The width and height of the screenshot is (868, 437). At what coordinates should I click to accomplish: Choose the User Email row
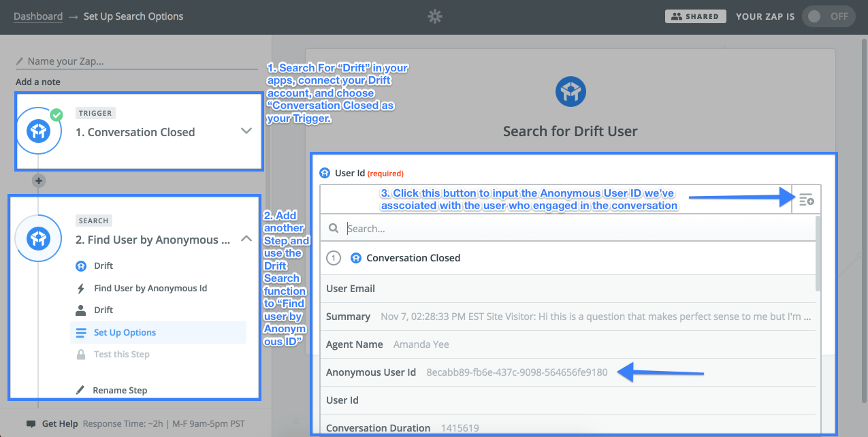568,289
